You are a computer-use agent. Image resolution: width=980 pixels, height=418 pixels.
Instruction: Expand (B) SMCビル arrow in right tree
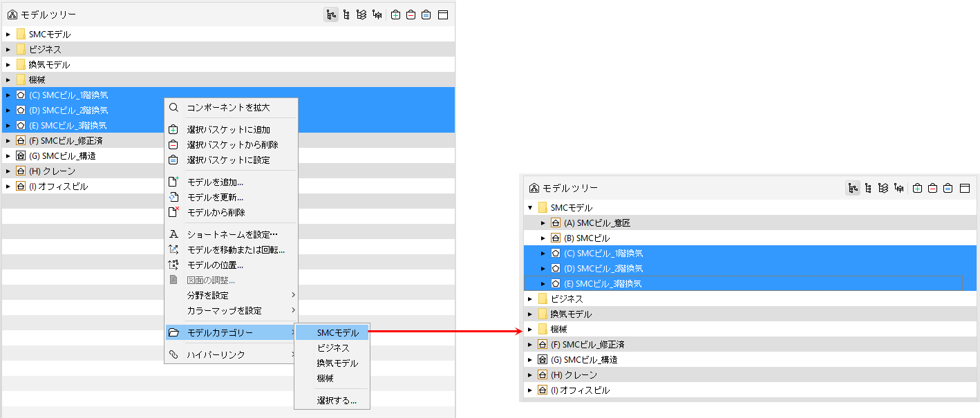tap(543, 238)
